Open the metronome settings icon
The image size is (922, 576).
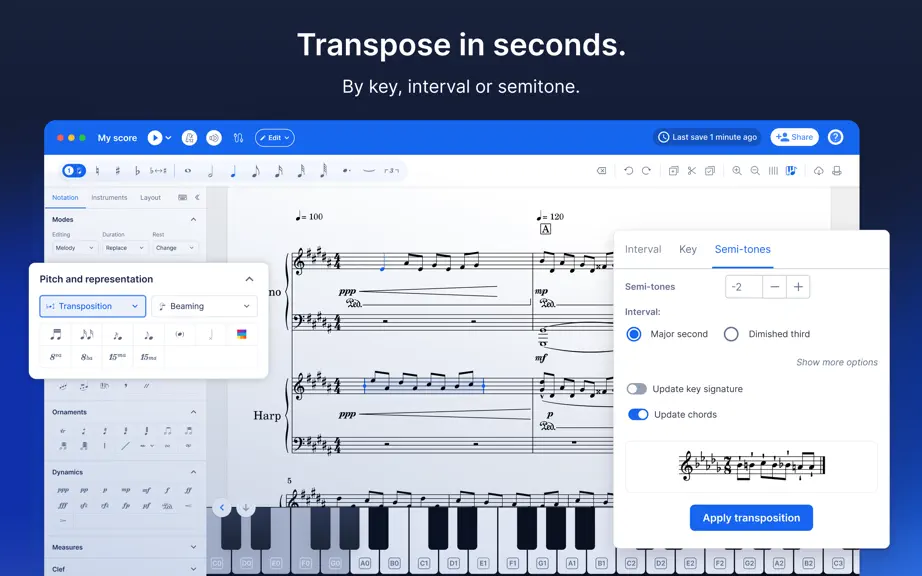click(x=189, y=138)
